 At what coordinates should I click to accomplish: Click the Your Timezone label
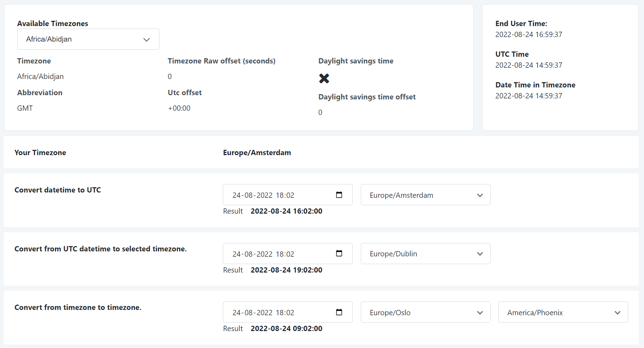[40, 153]
